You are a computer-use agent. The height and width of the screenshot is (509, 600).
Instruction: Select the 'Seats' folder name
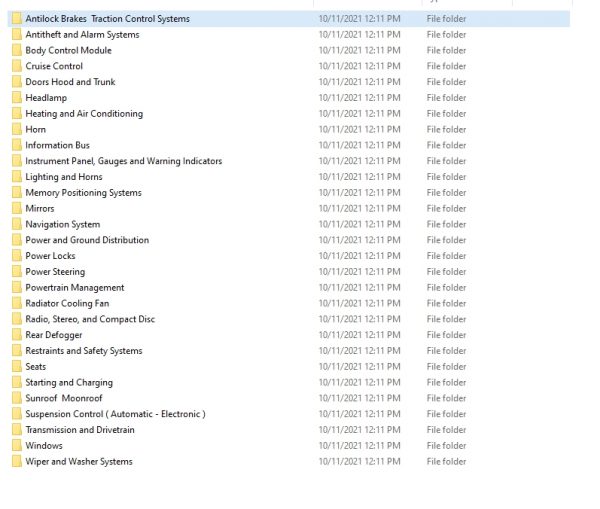pyautogui.click(x=36, y=367)
